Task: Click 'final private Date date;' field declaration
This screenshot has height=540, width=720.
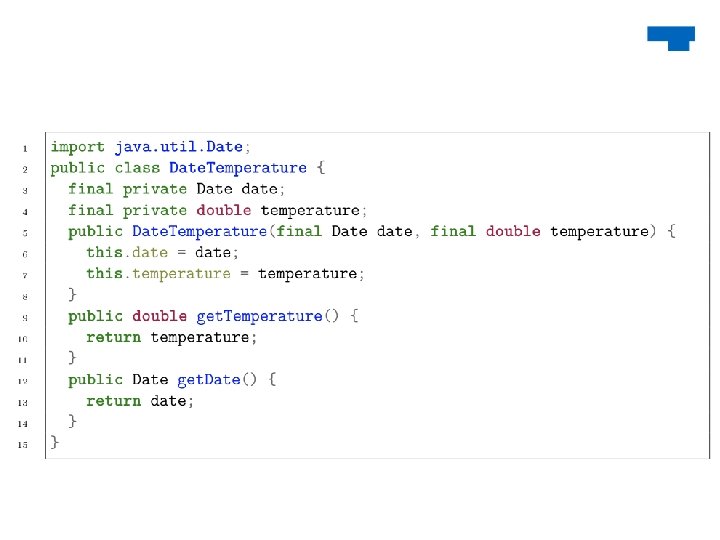Action: pos(177,189)
